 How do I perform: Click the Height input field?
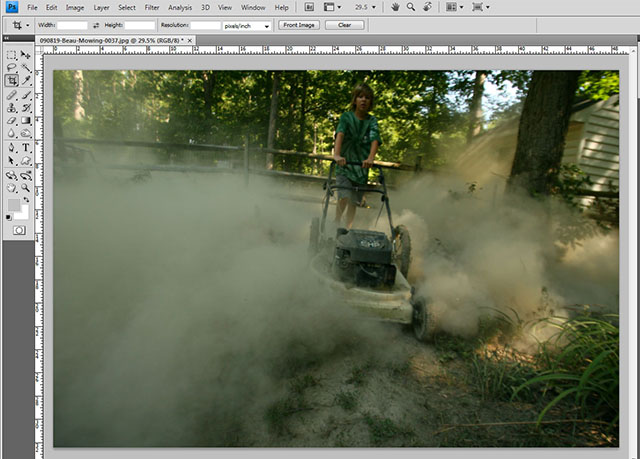pyautogui.click(x=140, y=26)
